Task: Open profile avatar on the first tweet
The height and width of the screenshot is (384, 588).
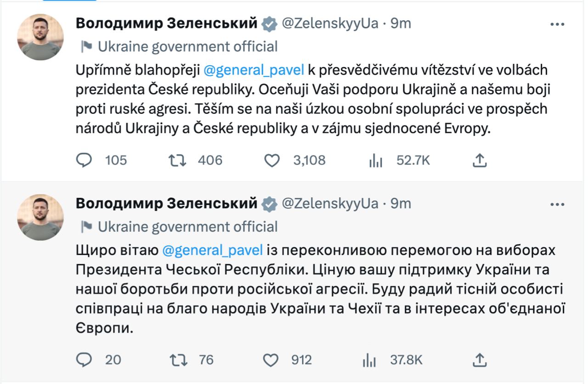Action: coord(40,37)
